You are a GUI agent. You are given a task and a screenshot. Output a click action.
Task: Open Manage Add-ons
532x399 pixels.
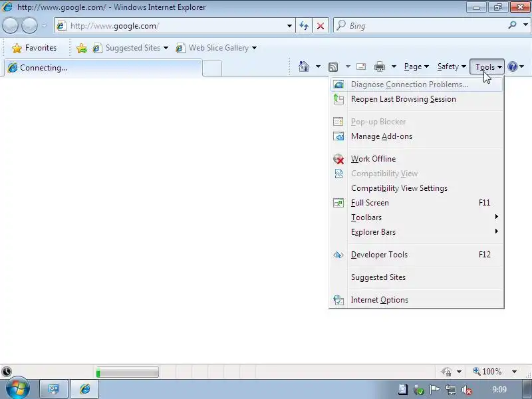(417, 136)
